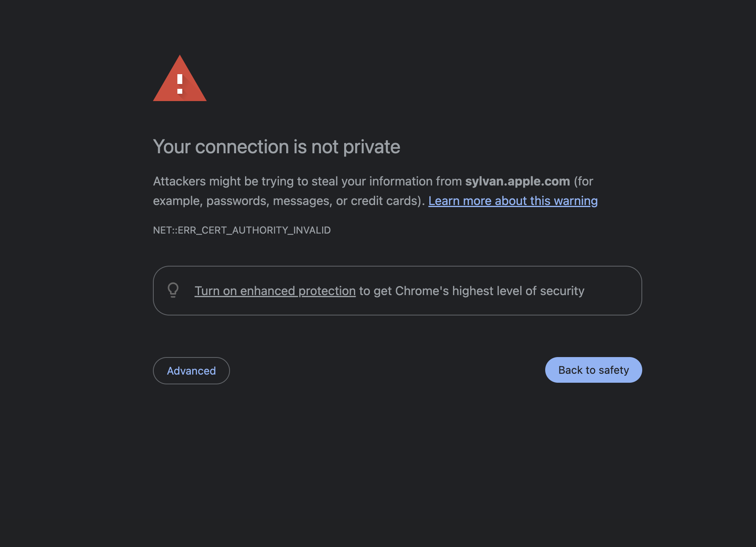This screenshot has height=547, width=756.
Task: Click the word 'private' in the heading
Action: click(x=371, y=147)
